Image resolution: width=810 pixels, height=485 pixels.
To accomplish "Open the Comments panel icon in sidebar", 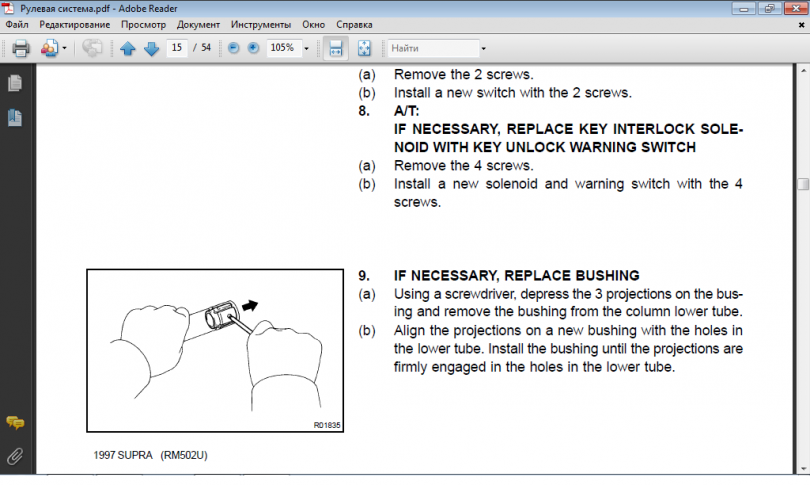I will tap(15, 423).
